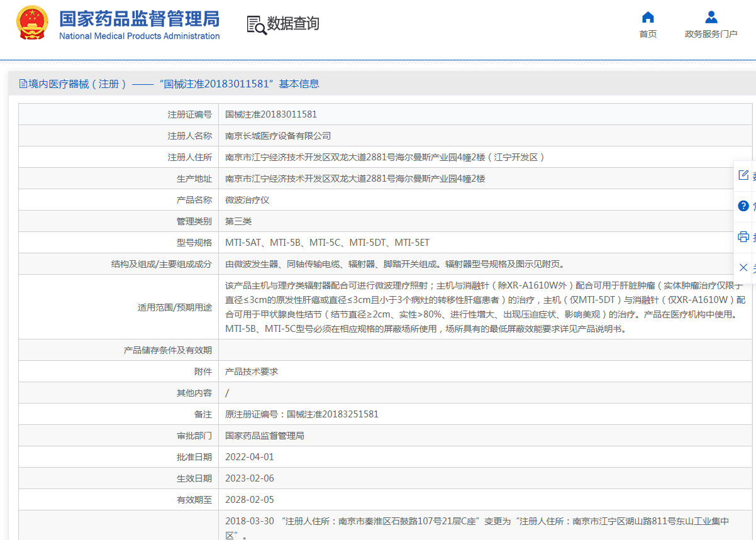Click the 管理类别 row label
Viewport: 756px width, 540px height.
point(194,221)
